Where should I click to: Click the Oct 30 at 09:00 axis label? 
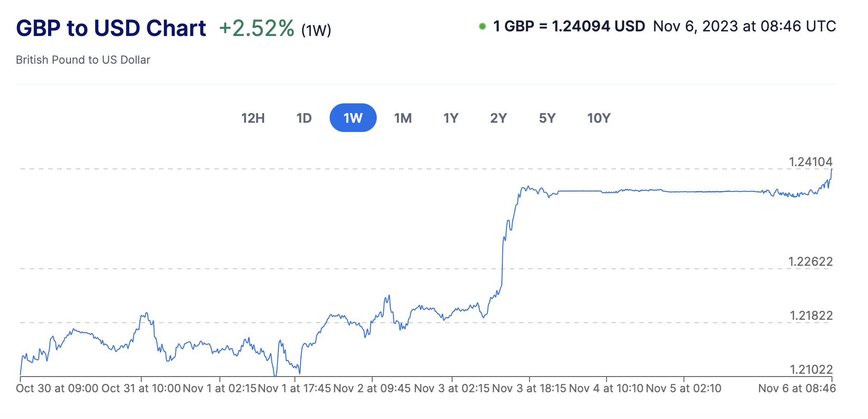point(57,389)
